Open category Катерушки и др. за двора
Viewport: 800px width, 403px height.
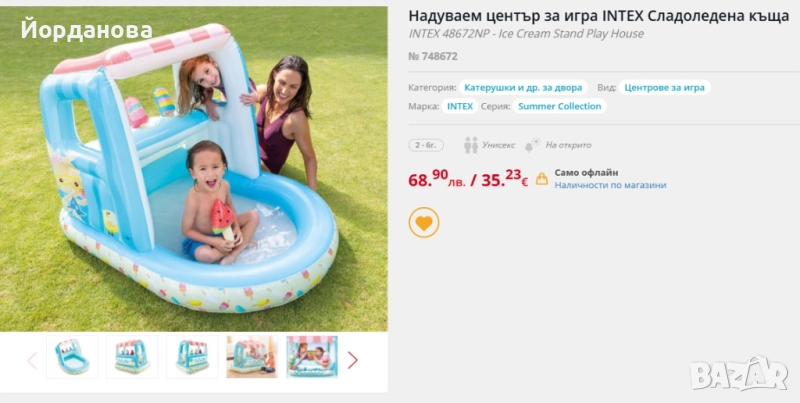[x=523, y=88]
